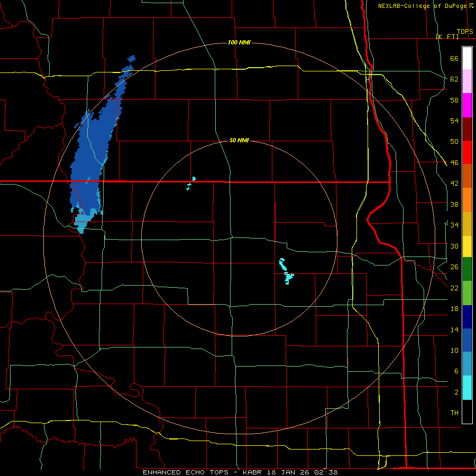476x476 pixels.
Task: Click the '22' scale value
Action: [454, 288]
